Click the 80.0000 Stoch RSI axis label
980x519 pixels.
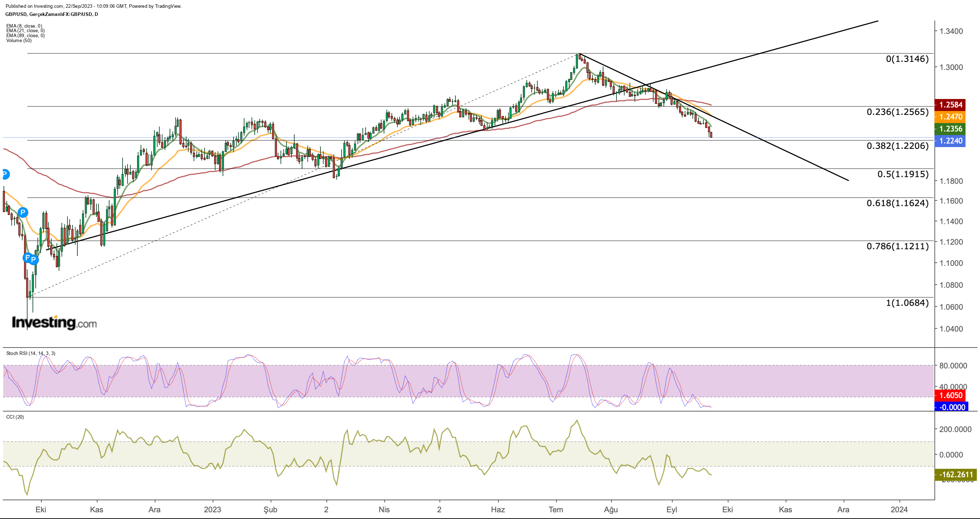click(953, 366)
